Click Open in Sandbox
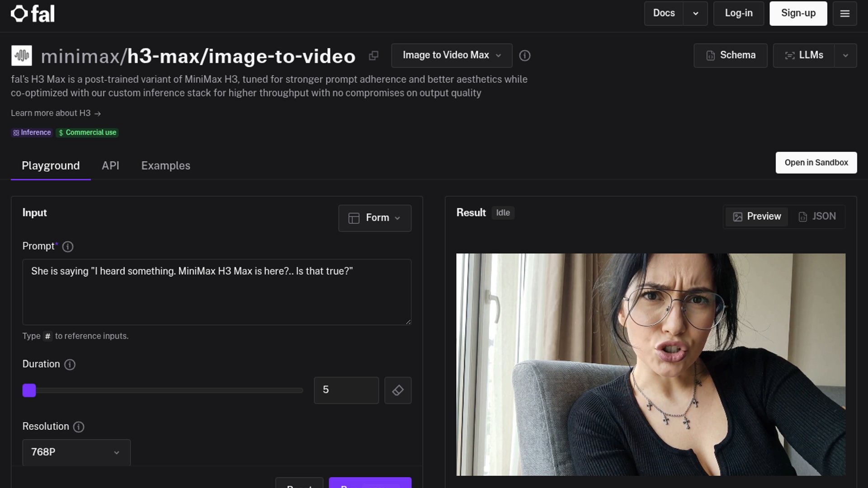This screenshot has height=488, width=868. coord(816,163)
